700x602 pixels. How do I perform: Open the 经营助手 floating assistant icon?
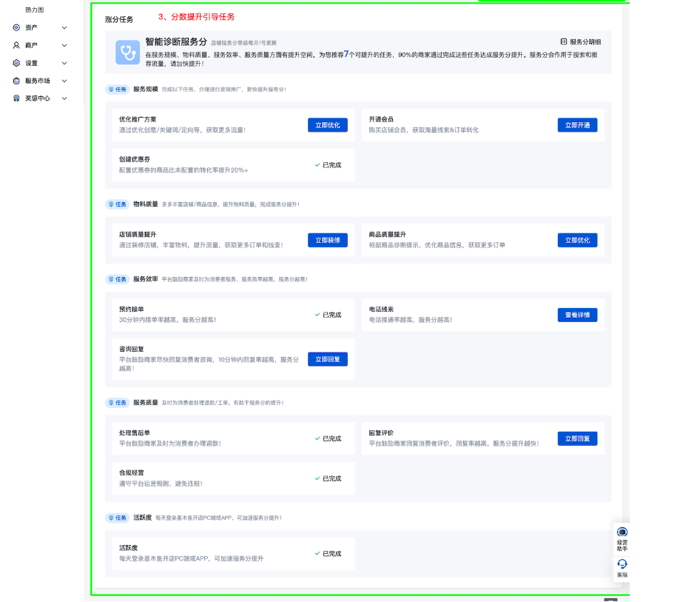point(622,532)
